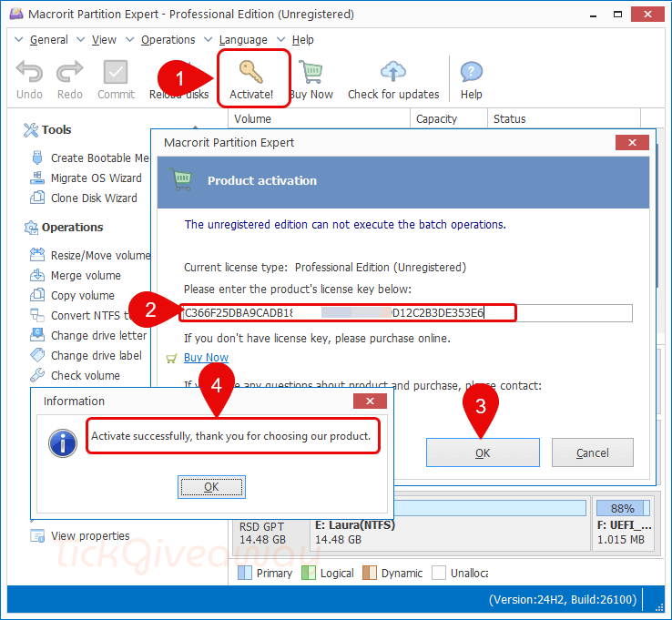The width and height of the screenshot is (672, 620).
Task: Click the Logical legend color box
Action: pos(309,573)
